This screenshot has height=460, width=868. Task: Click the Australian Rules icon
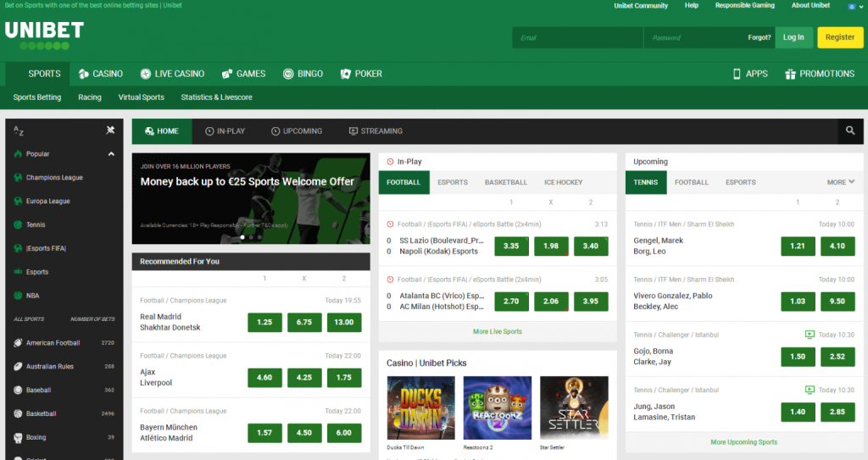pos(18,367)
